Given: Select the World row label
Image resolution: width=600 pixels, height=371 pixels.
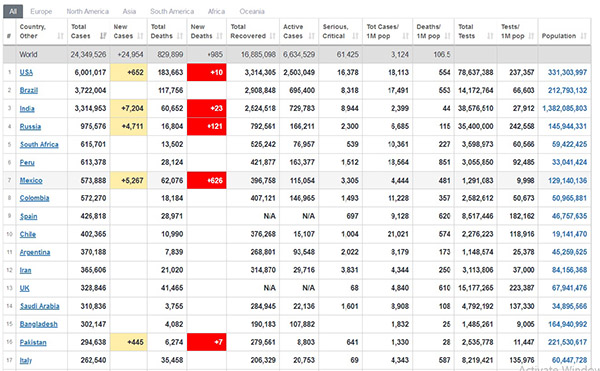Looking at the screenshot, I should coord(28,55).
